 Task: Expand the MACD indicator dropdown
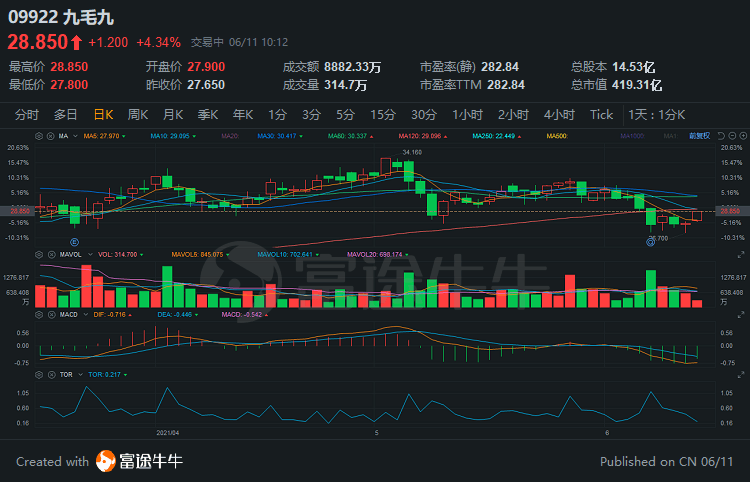(86, 315)
